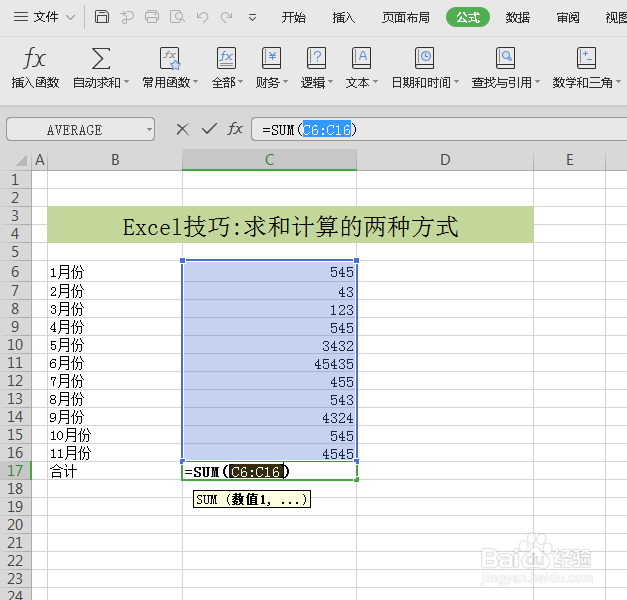Viewport: 627px width, 600px height.
Task: Expand the 自动求和 dropdown arrow
Action: point(126,82)
